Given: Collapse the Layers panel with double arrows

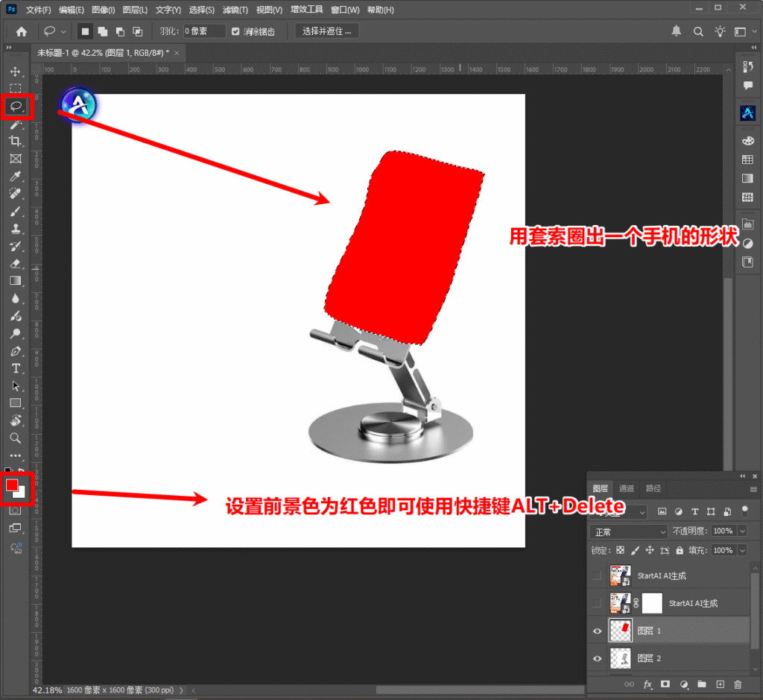Looking at the screenshot, I should click(x=743, y=476).
